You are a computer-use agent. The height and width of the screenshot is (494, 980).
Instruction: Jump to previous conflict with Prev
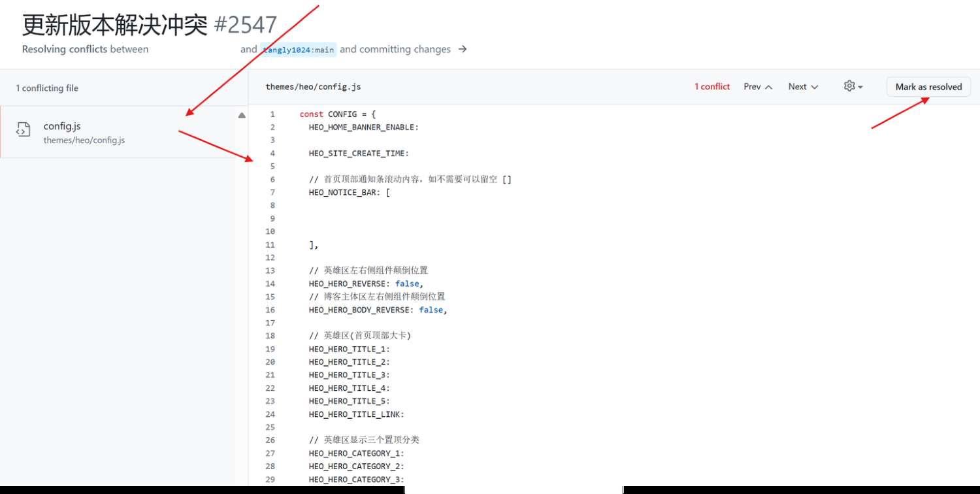pos(758,86)
